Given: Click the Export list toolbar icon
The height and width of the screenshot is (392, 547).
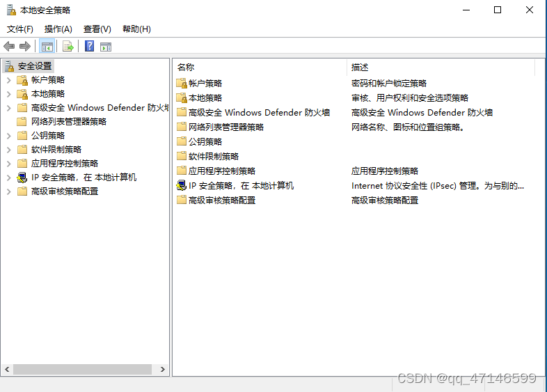Looking at the screenshot, I should point(68,47).
